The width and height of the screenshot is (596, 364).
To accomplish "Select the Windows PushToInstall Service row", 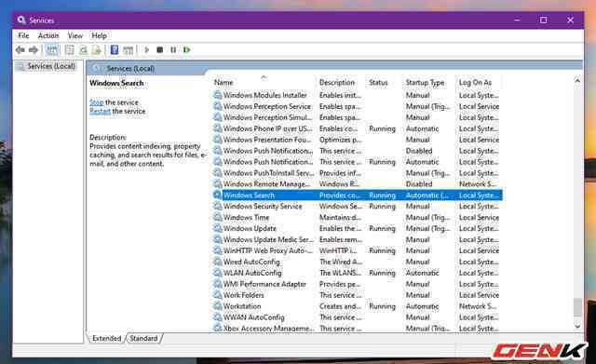I will [358, 173].
